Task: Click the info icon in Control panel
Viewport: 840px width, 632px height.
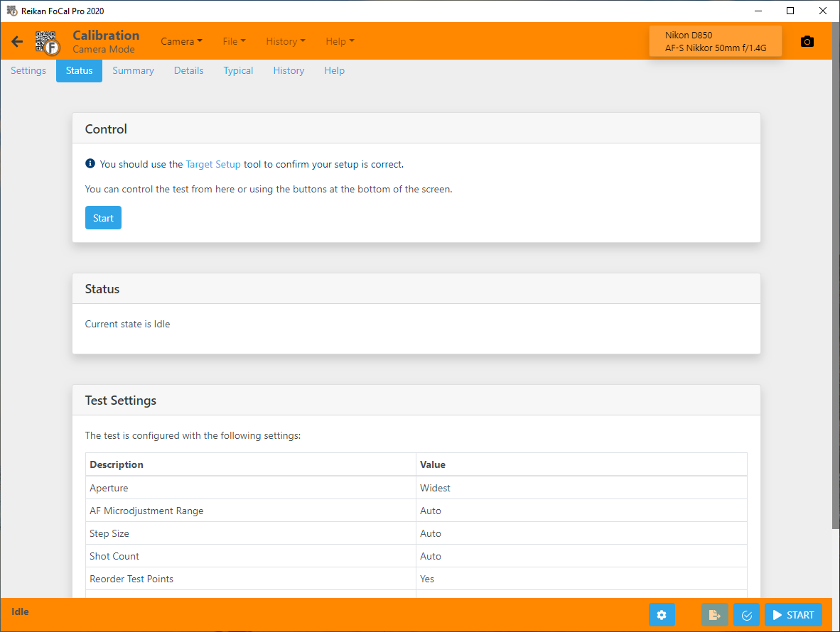Action: tap(90, 164)
